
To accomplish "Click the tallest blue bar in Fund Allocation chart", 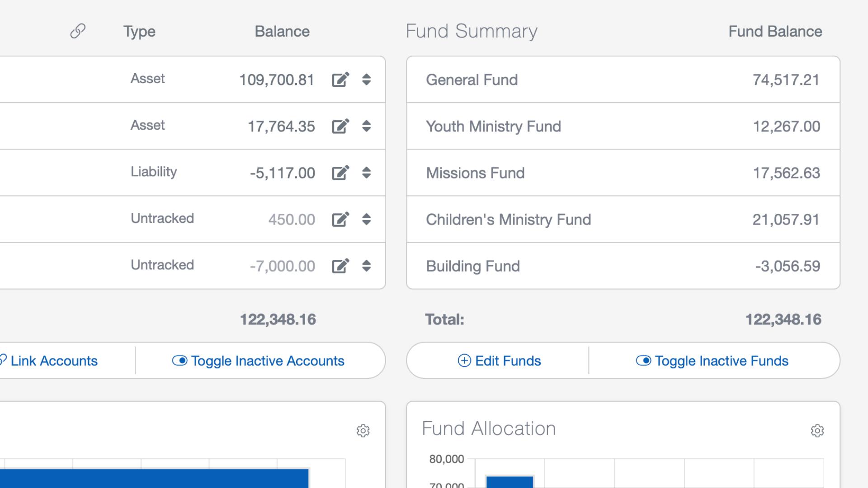I will click(510, 482).
